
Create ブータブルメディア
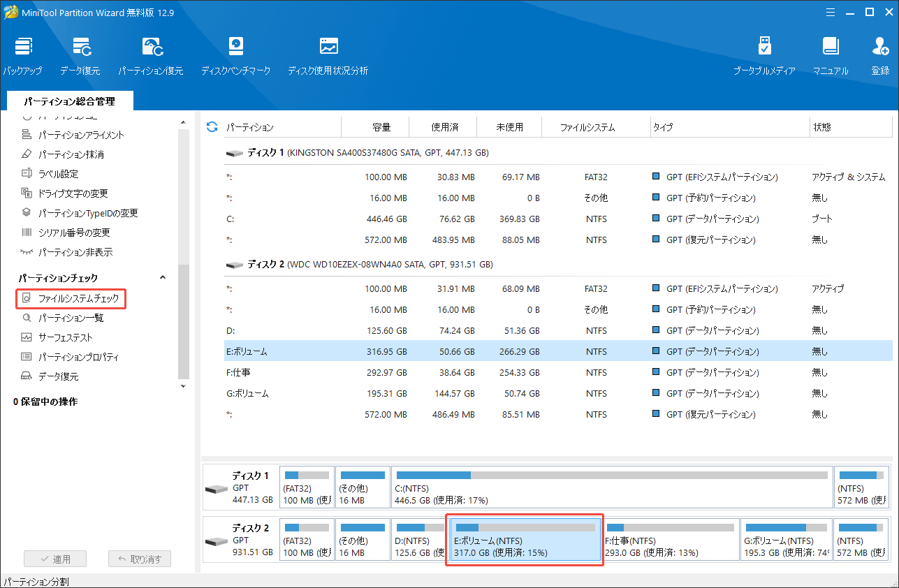click(764, 56)
